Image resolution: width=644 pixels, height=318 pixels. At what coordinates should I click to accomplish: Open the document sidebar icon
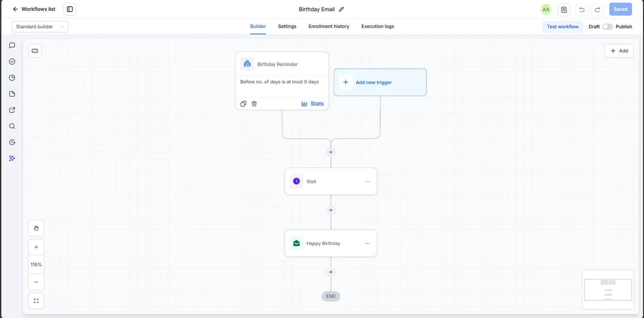(x=12, y=94)
